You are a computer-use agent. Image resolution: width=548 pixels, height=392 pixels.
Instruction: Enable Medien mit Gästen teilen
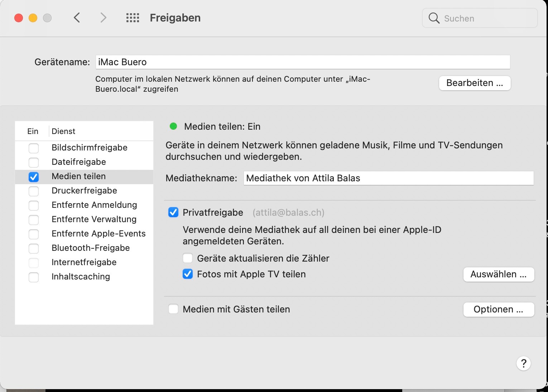[x=173, y=309]
